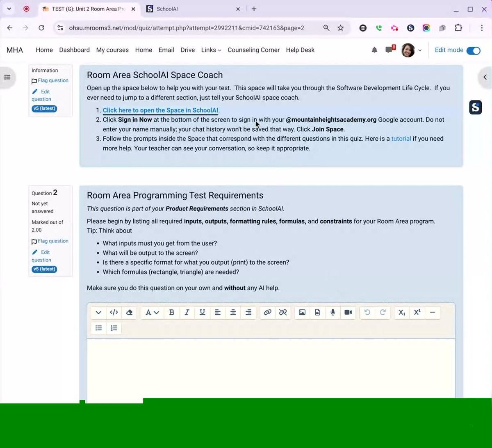Toggle bold formatting in the editor
This screenshot has height=448, width=492.
[171, 313]
